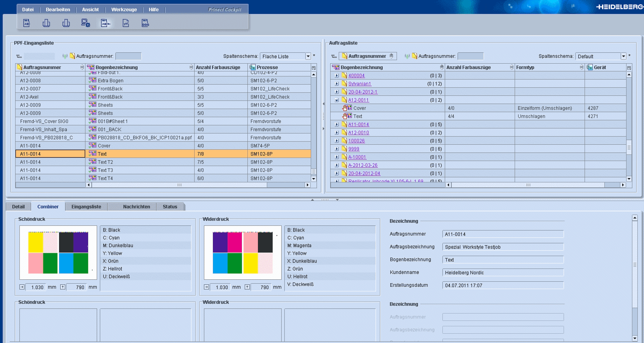Click the ABC document with arrow icon
This screenshot has width=644, height=343.
coord(105,23)
